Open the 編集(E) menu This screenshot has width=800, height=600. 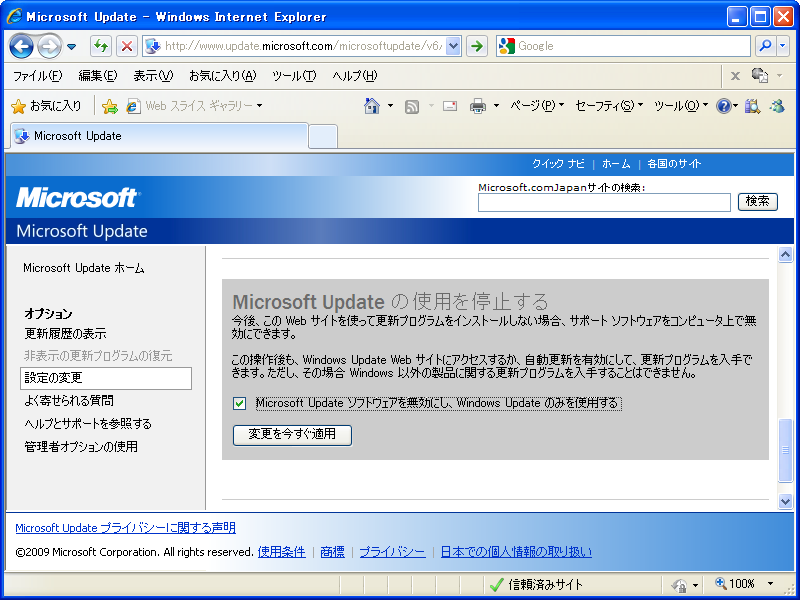pyautogui.click(x=98, y=76)
